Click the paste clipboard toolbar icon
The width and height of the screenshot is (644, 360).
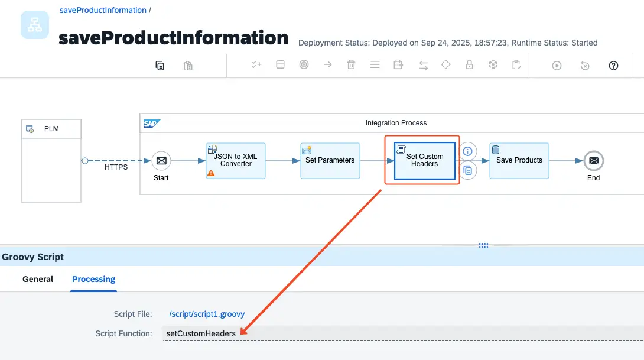(188, 66)
